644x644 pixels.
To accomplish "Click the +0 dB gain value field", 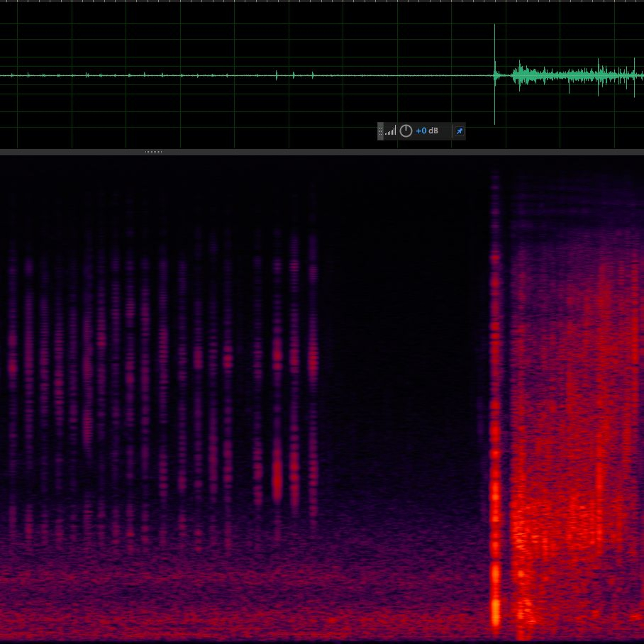I will 427,131.
